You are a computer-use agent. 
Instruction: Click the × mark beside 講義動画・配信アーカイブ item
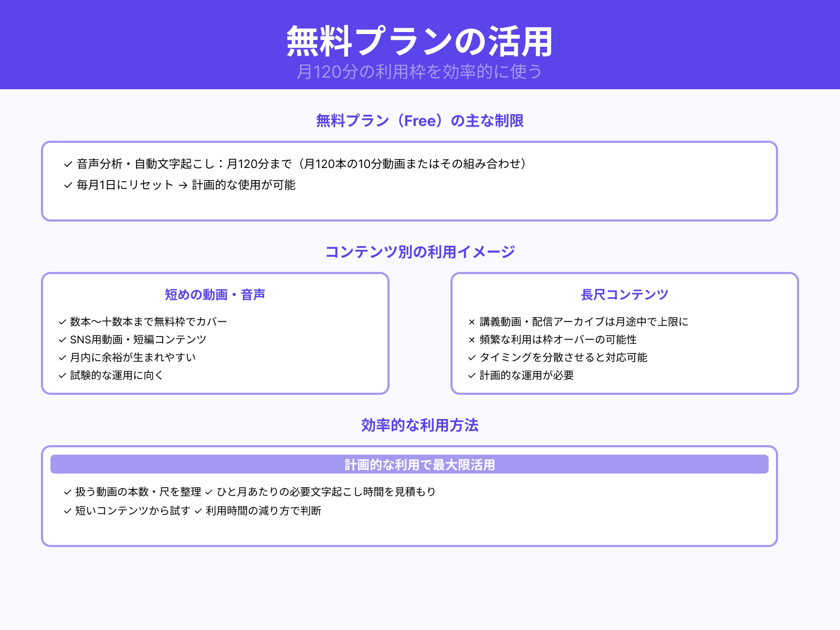coord(470,321)
